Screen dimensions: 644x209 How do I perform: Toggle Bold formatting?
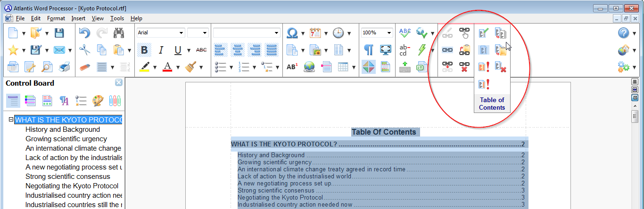coord(144,50)
